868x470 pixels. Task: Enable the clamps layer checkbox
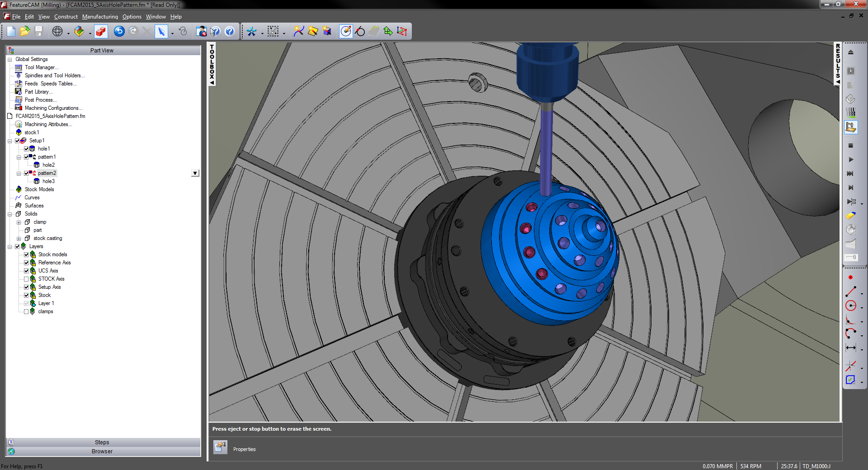[x=26, y=311]
